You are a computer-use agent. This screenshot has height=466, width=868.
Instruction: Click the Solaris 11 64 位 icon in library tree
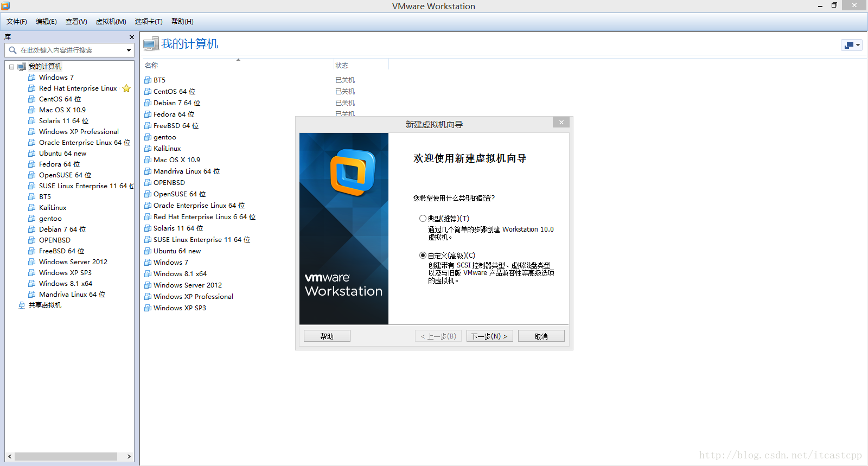tap(32, 121)
